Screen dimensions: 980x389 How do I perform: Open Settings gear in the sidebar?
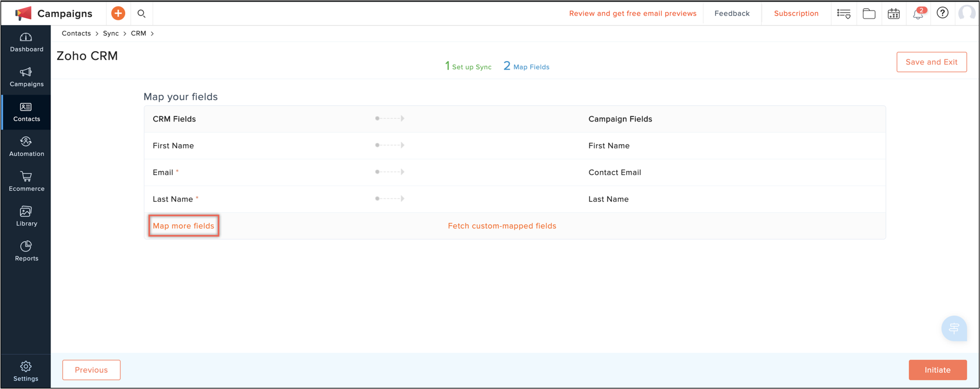click(26, 371)
